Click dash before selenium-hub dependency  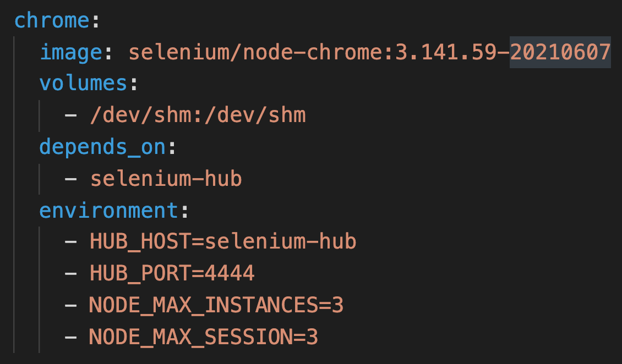click(70, 179)
